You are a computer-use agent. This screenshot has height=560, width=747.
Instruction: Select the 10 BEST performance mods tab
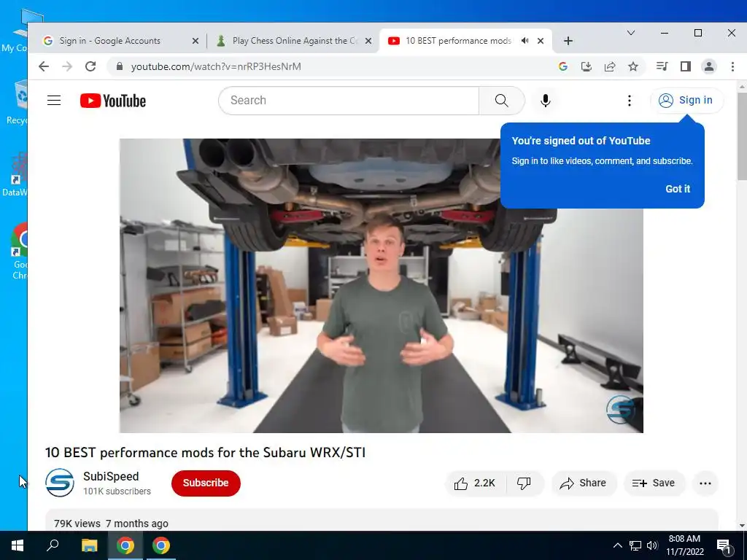(x=458, y=41)
